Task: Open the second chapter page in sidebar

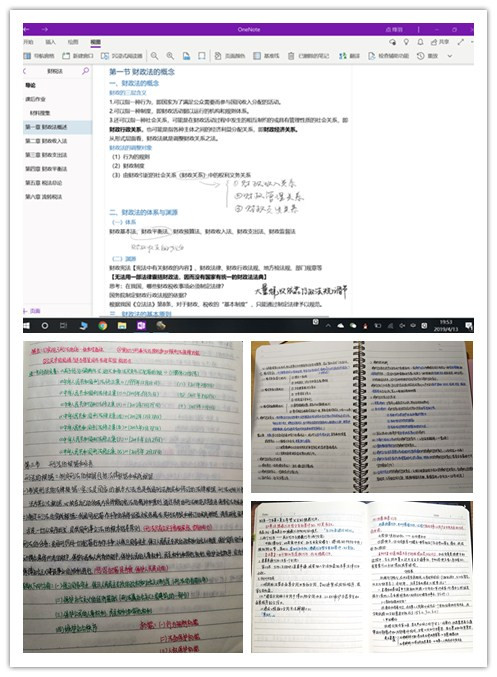Action: [46, 141]
